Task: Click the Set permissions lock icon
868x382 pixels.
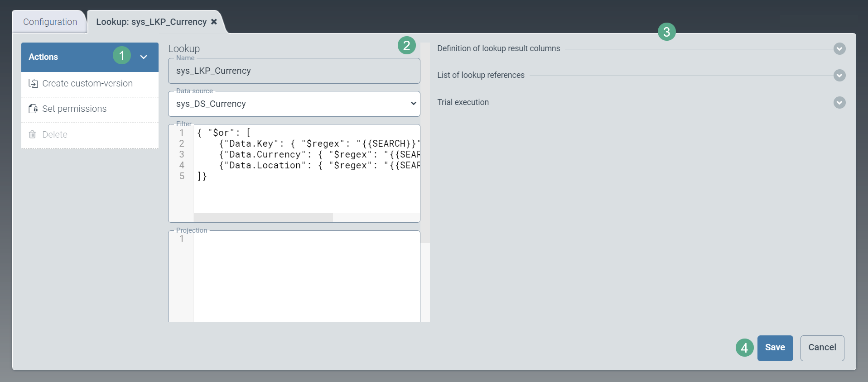Action: click(33, 109)
